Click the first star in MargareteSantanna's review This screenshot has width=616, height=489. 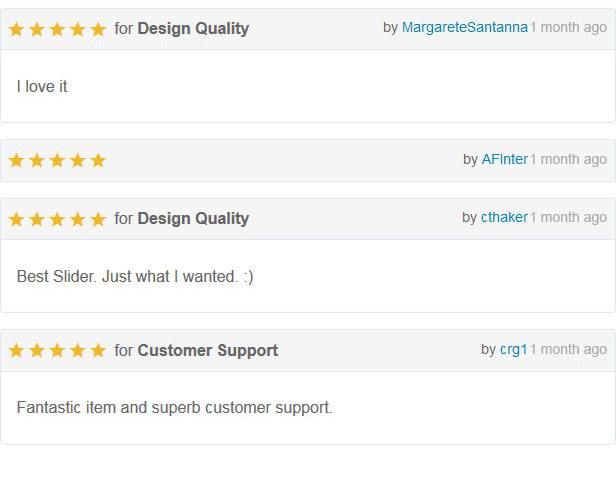click(x=17, y=29)
